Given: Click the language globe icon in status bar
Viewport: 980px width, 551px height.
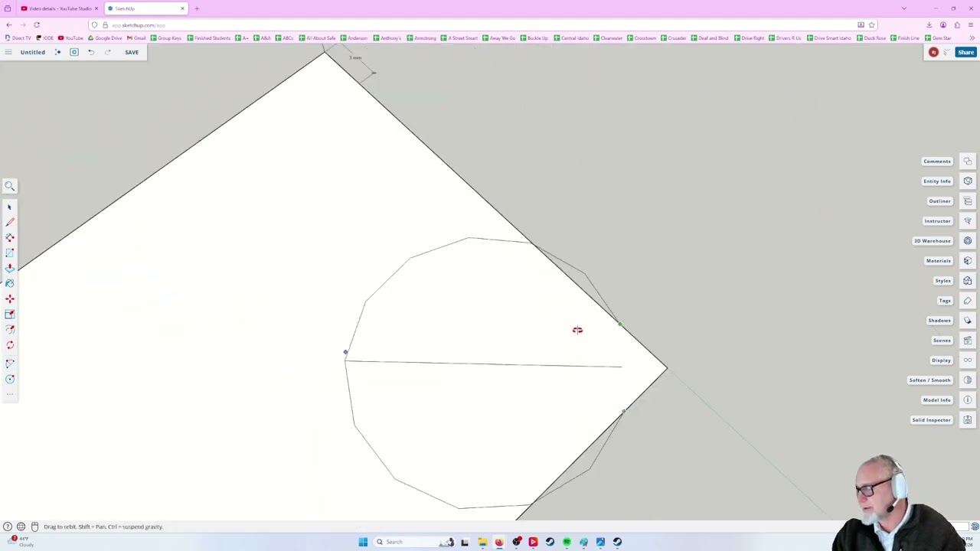Looking at the screenshot, I should point(21,527).
